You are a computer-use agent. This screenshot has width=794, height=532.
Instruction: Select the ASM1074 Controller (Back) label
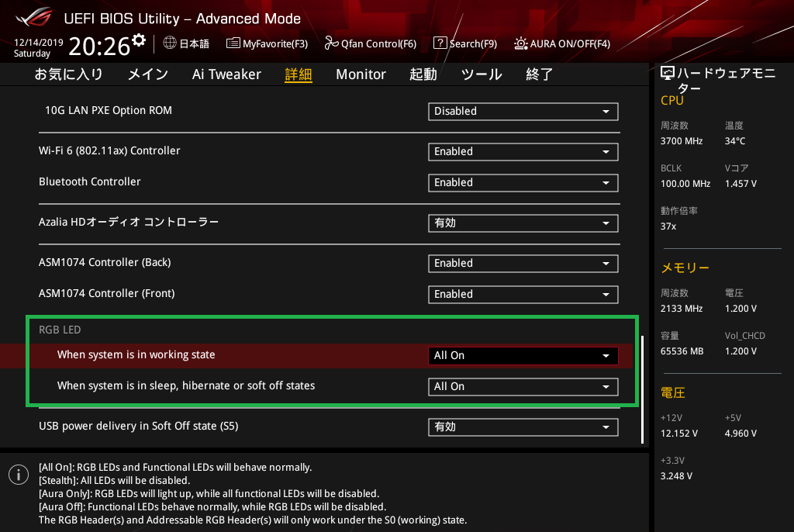[x=105, y=262]
